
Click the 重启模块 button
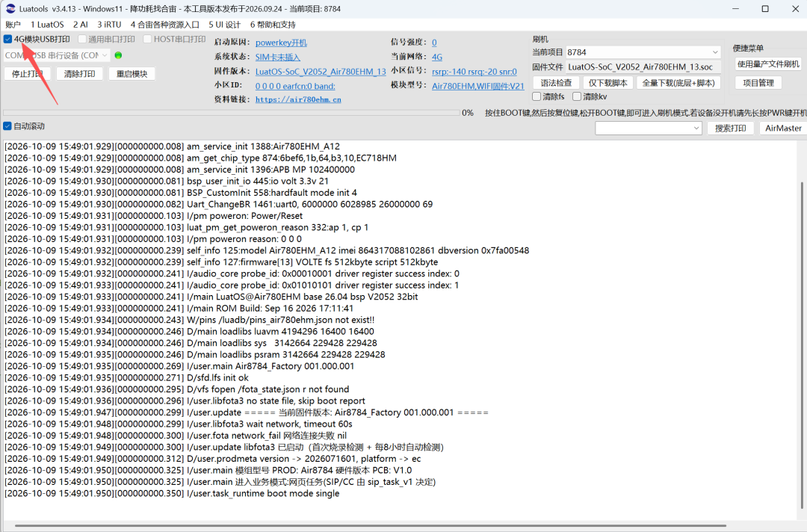click(x=132, y=74)
